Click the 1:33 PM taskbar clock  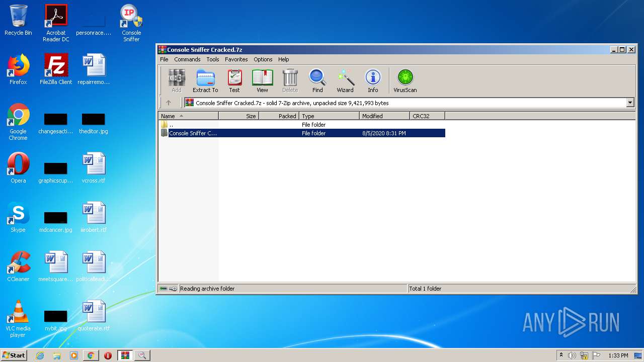coord(618,355)
